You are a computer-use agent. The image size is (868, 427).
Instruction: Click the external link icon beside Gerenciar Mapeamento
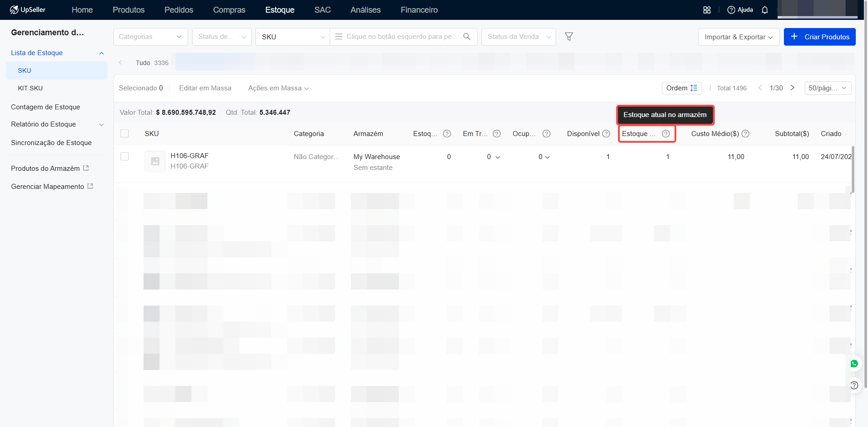(90, 186)
